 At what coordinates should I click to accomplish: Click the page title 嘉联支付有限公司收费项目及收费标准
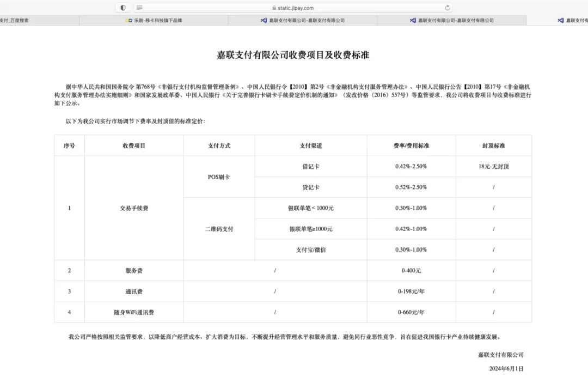point(293,56)
